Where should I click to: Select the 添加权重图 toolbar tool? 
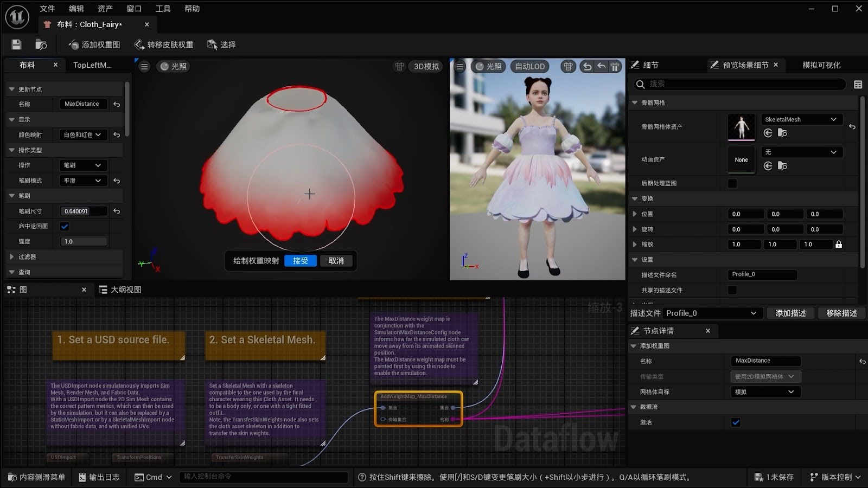98,44
